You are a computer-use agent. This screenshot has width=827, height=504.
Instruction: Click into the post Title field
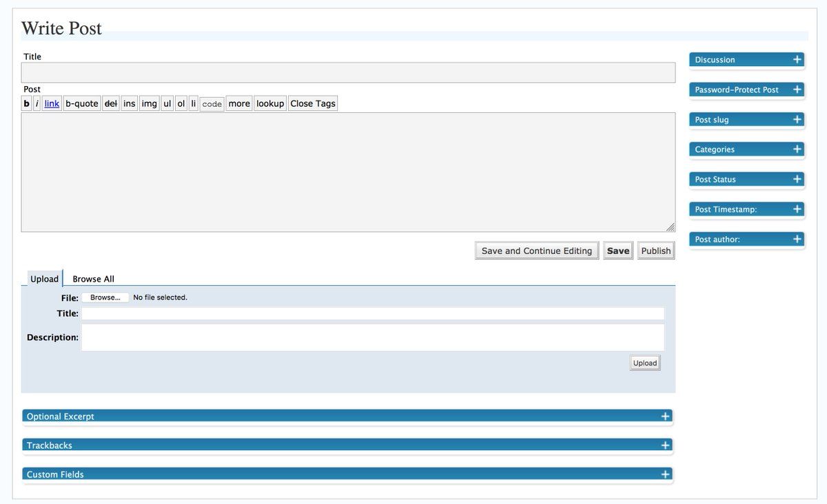pyautogui.click(x=348, y=73)
